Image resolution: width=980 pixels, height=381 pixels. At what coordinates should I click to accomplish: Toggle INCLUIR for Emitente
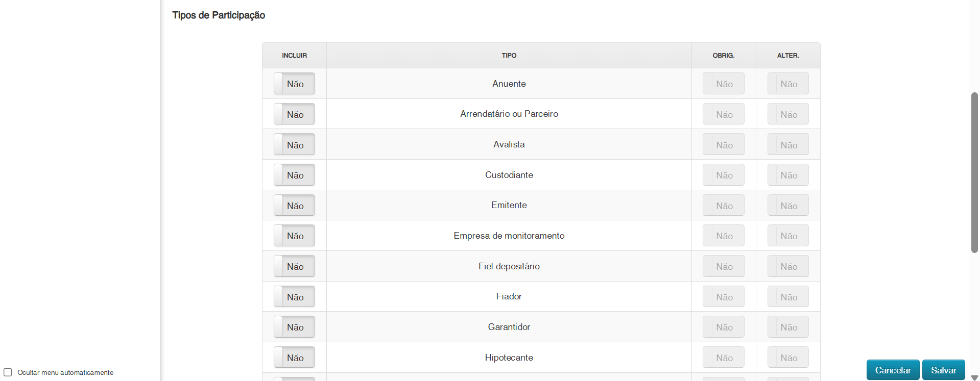[x=294, y=205]
